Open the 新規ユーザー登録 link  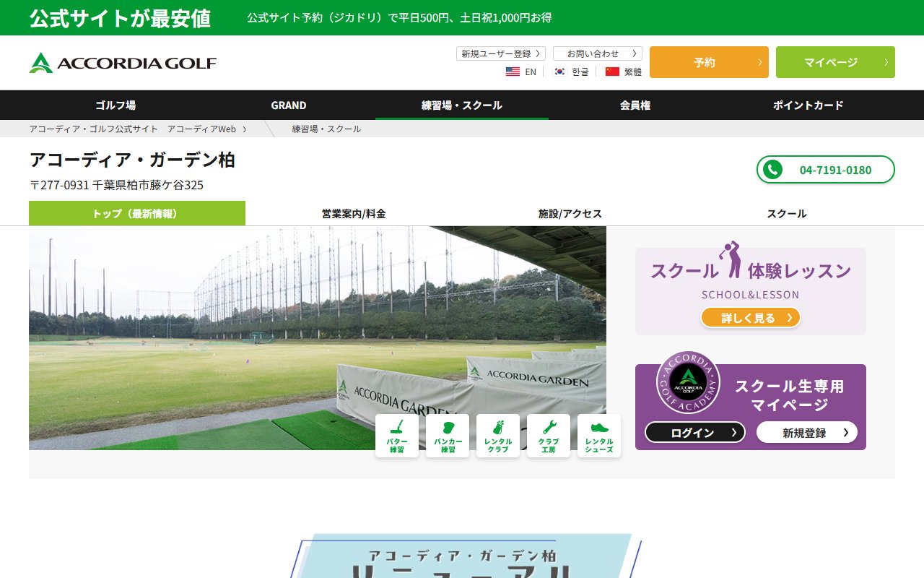coord(500,53)
